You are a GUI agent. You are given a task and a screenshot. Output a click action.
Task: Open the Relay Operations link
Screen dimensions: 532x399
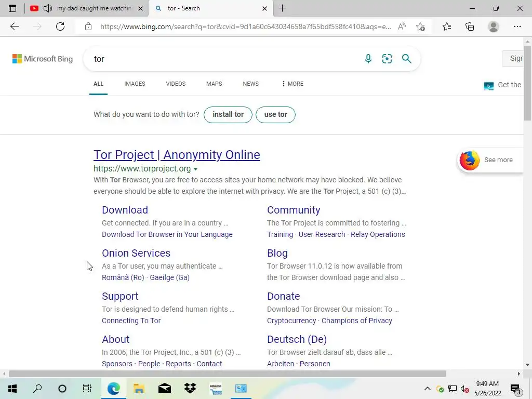click(378, 234)
